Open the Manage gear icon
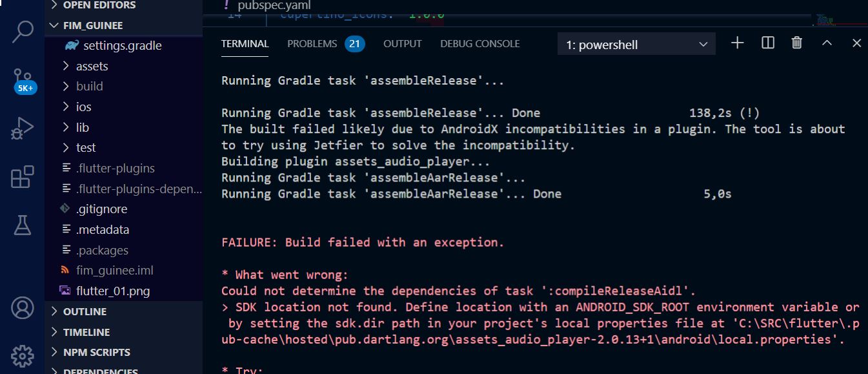 click(x=23, y=355)
